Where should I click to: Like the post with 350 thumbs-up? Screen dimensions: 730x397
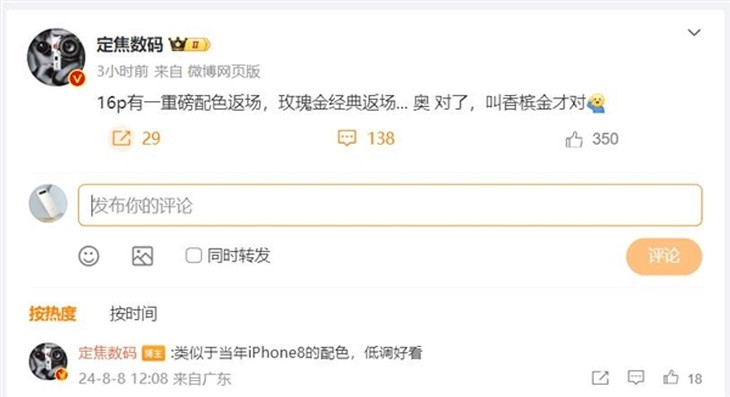point(574,139)
